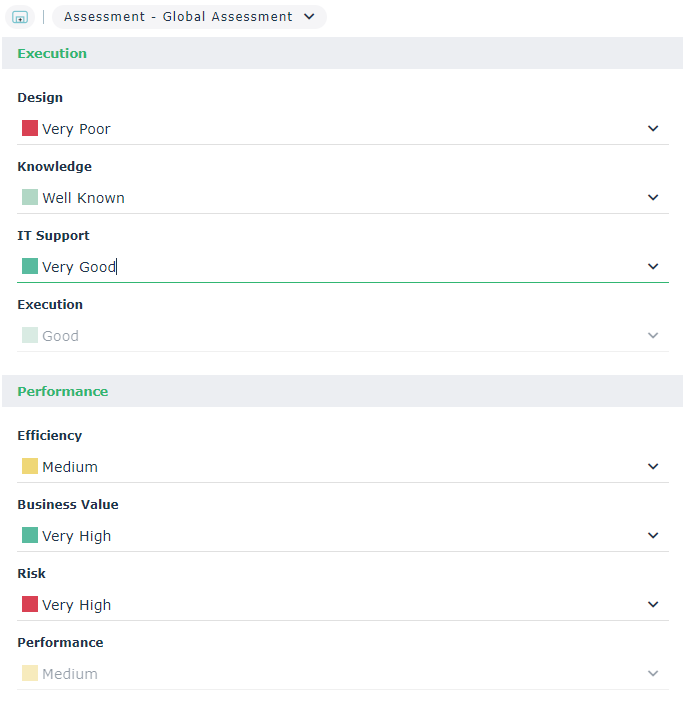Image resolution: width=683 pixels, height=714 pixels.
Task: Click the disabled Execution dropdown chevron
Action: (x=653, y=336)
